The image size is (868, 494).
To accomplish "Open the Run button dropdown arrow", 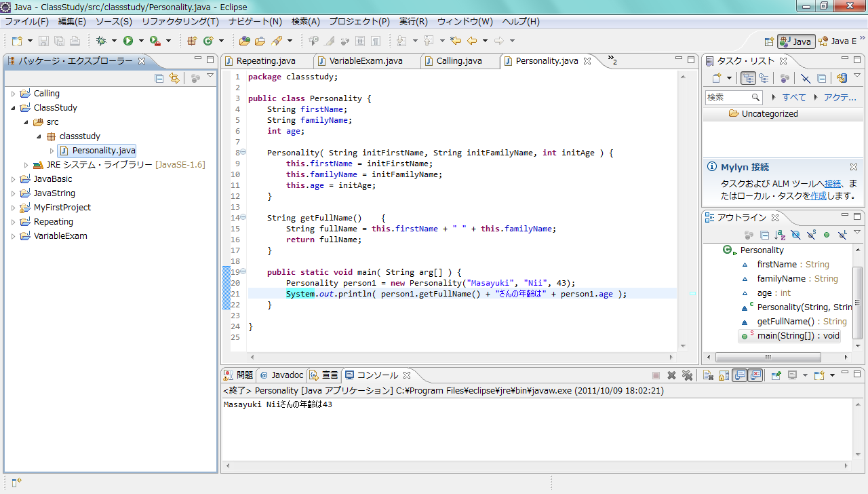I will click(x=141, y=41).
